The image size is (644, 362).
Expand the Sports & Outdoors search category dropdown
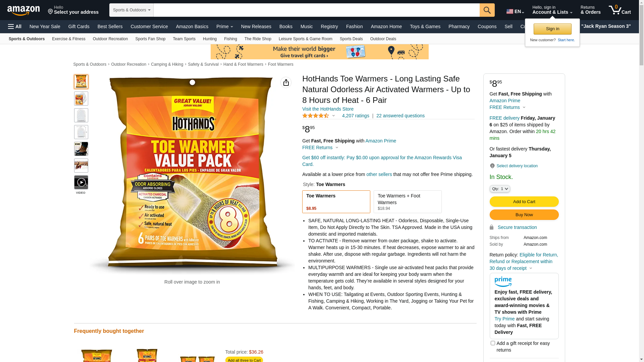[131, 10]
